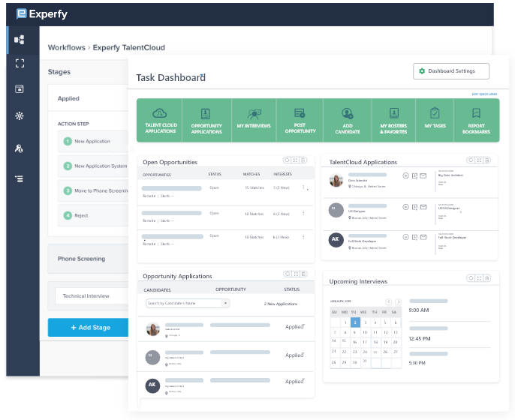Screen dimensions: 515x420
Task: Select New Application System action step
Action: coord(93,166)
